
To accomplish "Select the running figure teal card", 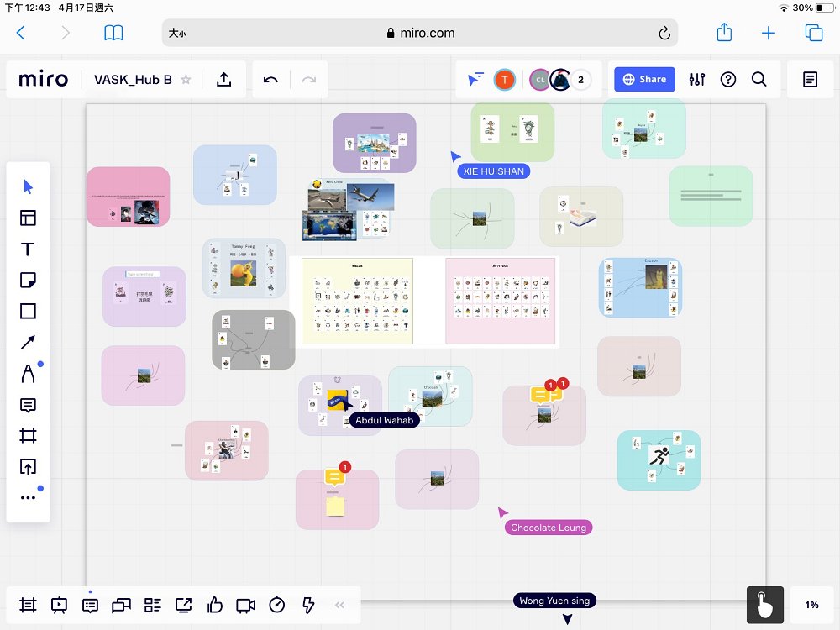I will tap(659, 460).
